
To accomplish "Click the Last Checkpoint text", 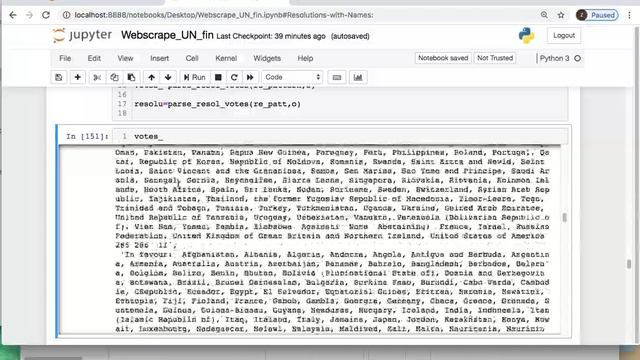I will (271, 36).
